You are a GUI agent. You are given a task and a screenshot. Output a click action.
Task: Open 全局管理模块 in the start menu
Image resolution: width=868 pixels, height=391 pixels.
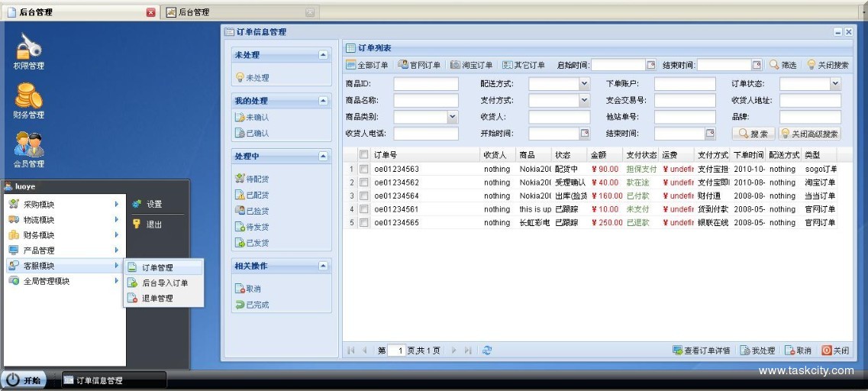coord(64,281)
